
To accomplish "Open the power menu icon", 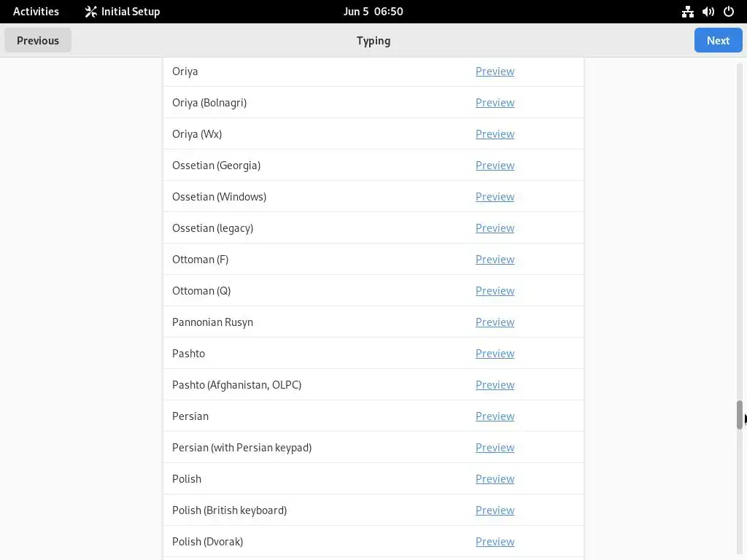I will pyautogui.click(x=728, y=12).
